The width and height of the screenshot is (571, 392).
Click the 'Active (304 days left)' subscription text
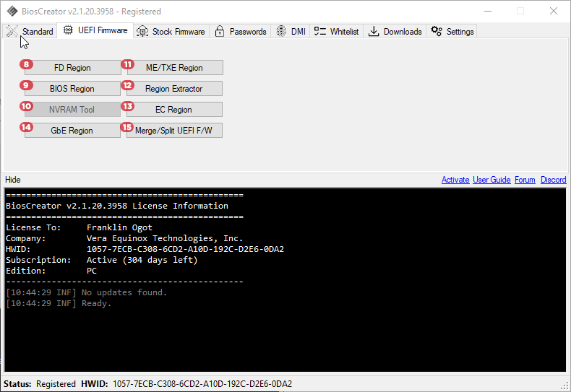pos(142,260)
